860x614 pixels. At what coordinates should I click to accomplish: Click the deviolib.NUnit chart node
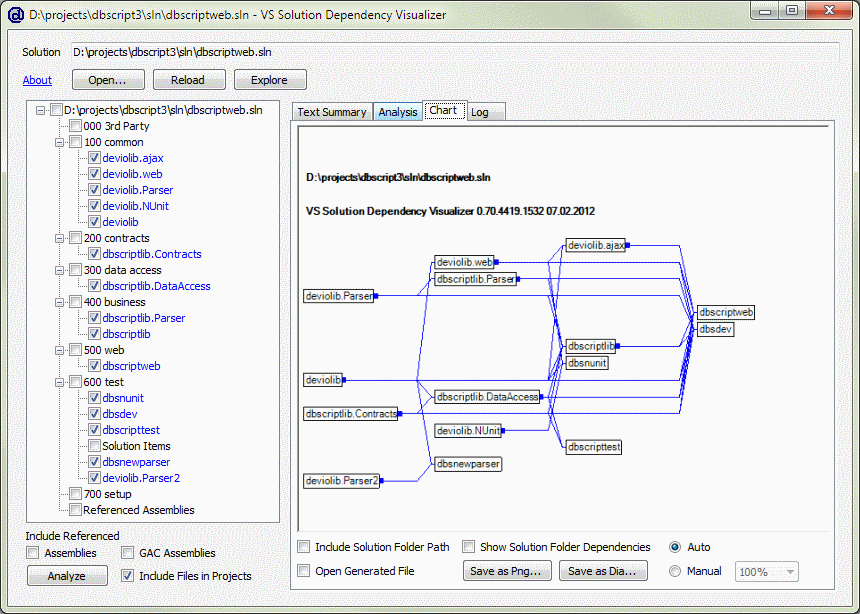[468, 431]
